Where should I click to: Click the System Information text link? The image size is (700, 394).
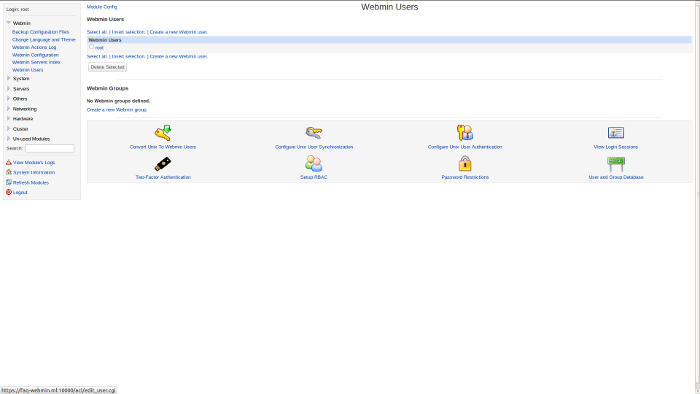tap(34, 172)
